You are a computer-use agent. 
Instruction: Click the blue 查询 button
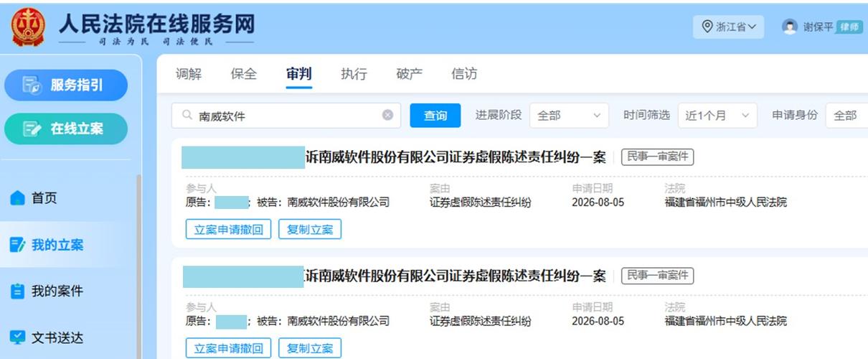tap(435, 116)
